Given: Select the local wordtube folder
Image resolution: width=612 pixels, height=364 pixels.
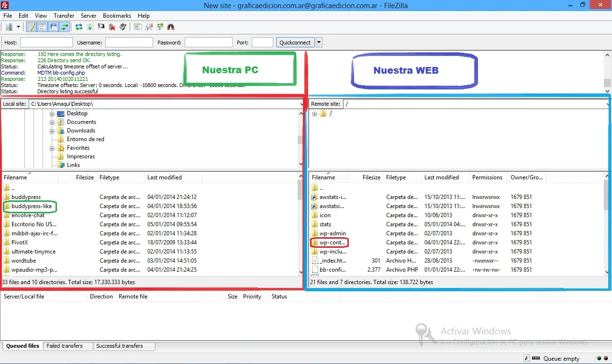Looking at the screenshot, I should [x=23, y=261].
